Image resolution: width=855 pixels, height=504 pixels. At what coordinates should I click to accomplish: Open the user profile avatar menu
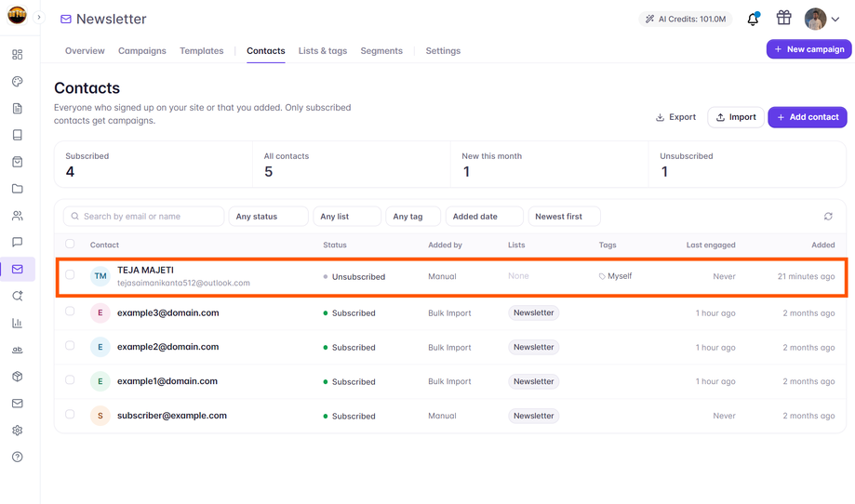click(x=822, y=20)
